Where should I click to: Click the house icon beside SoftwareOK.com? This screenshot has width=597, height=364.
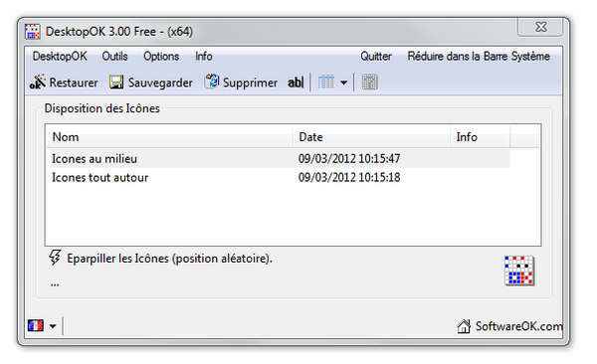point(464,326)
